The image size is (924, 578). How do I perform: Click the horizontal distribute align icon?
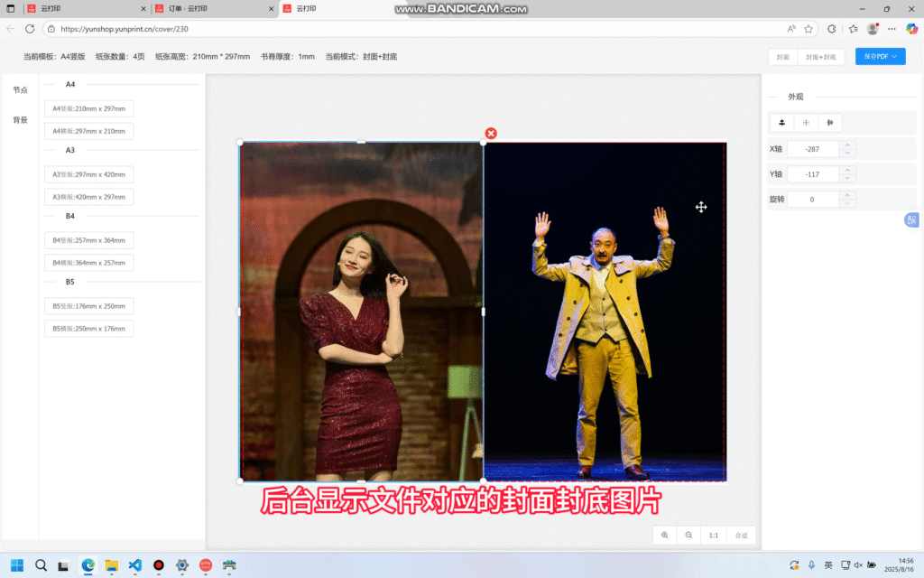click(830, 123)
